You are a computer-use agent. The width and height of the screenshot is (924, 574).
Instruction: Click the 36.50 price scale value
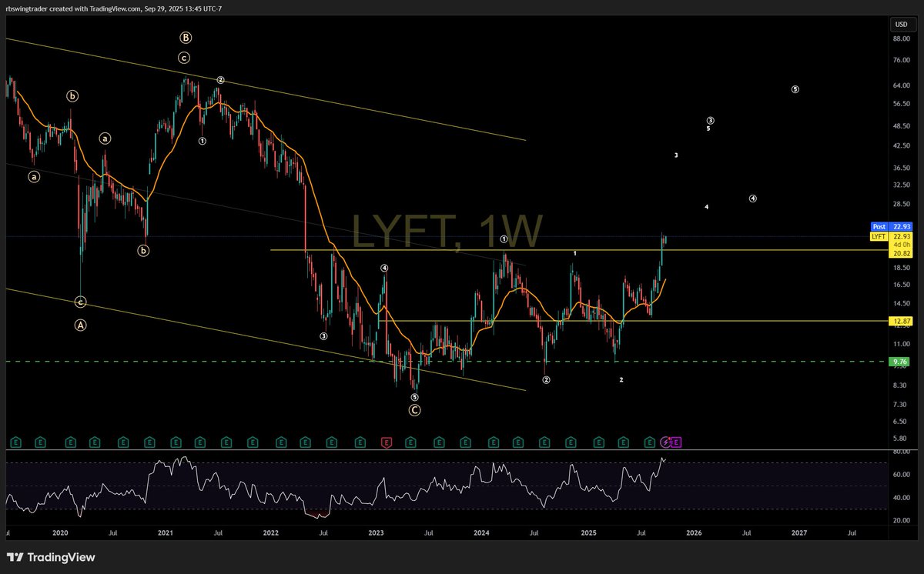click(901, 168)
